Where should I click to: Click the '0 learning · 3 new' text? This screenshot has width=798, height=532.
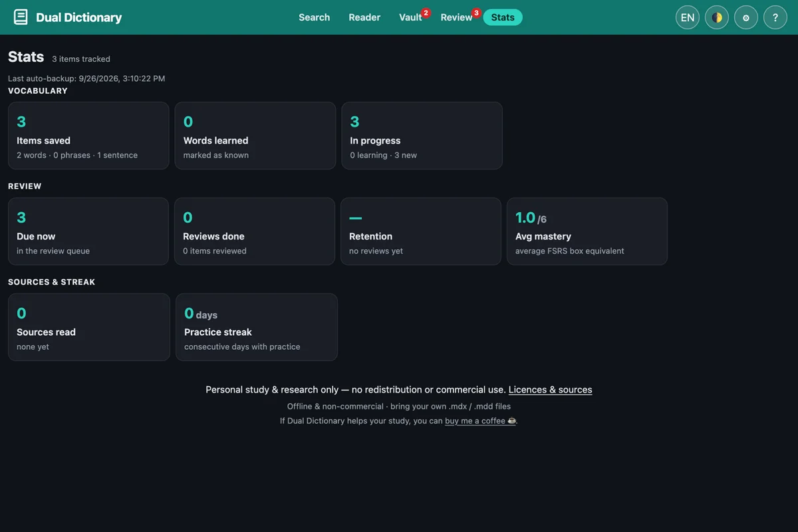click(384, 155)
